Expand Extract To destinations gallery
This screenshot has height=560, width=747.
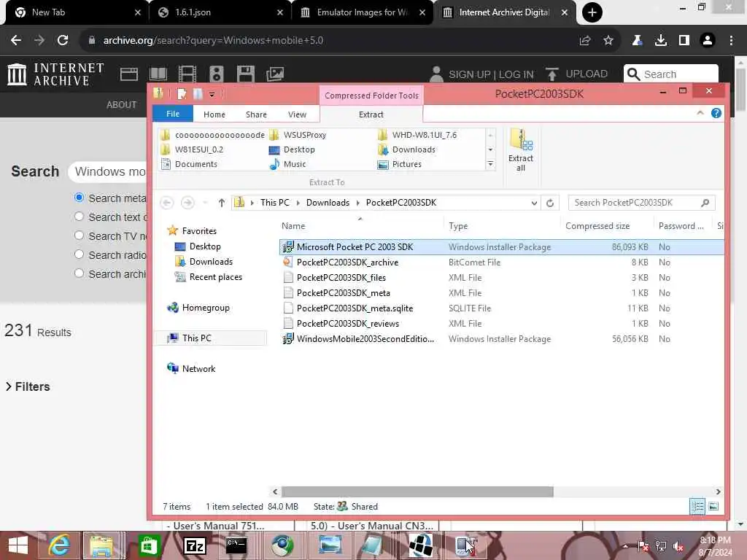[x=490, y=164]
